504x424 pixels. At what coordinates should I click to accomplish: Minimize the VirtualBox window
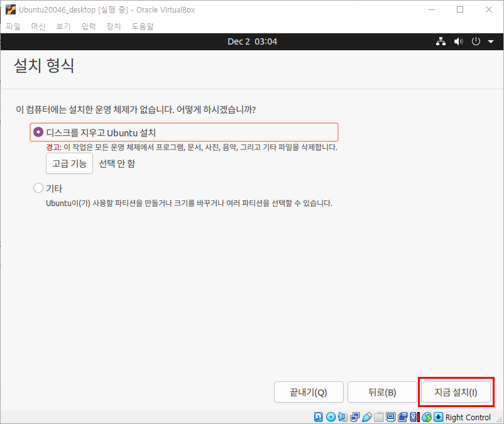pos(432,9)
